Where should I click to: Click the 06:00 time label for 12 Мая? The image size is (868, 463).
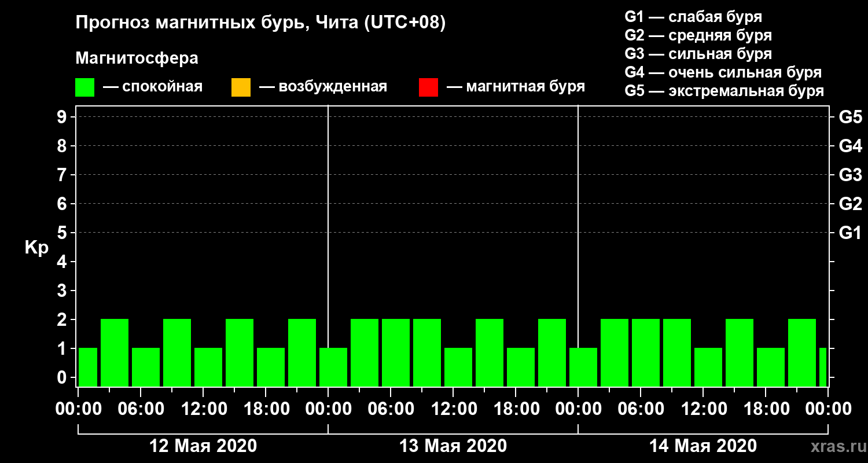pyautogui.click(x=141, y=409)
